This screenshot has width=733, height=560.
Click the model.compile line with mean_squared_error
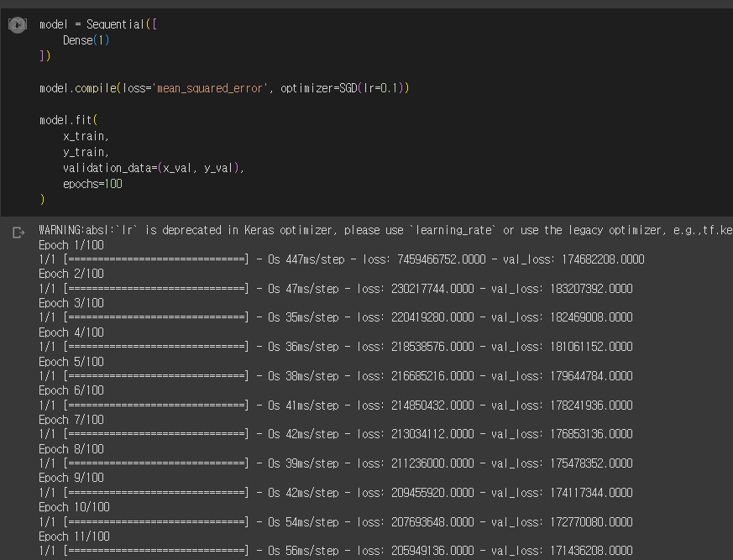[224, 88]
